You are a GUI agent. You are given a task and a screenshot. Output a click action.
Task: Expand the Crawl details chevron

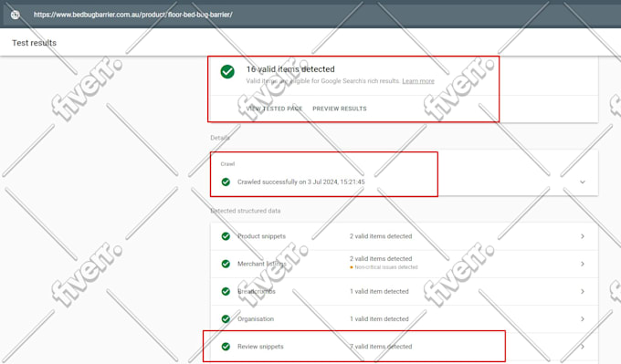coord(583,182)
